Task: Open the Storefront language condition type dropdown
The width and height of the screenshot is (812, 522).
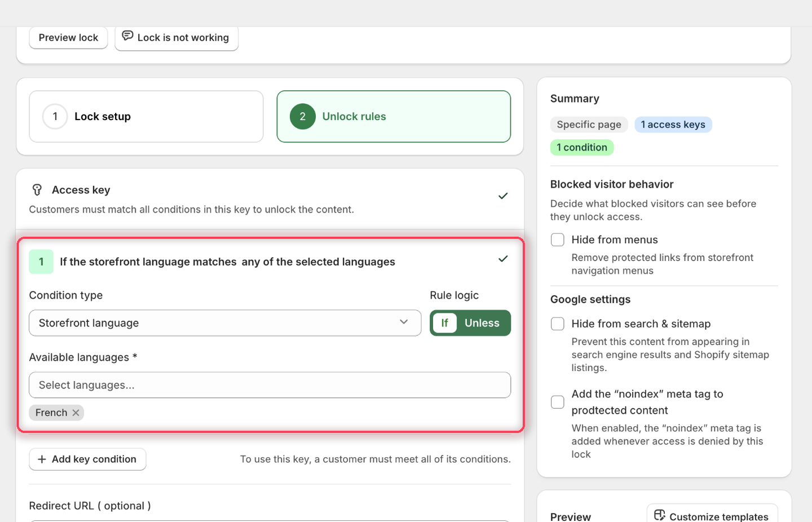Action: pyautogui.click(x=225, y=323)
